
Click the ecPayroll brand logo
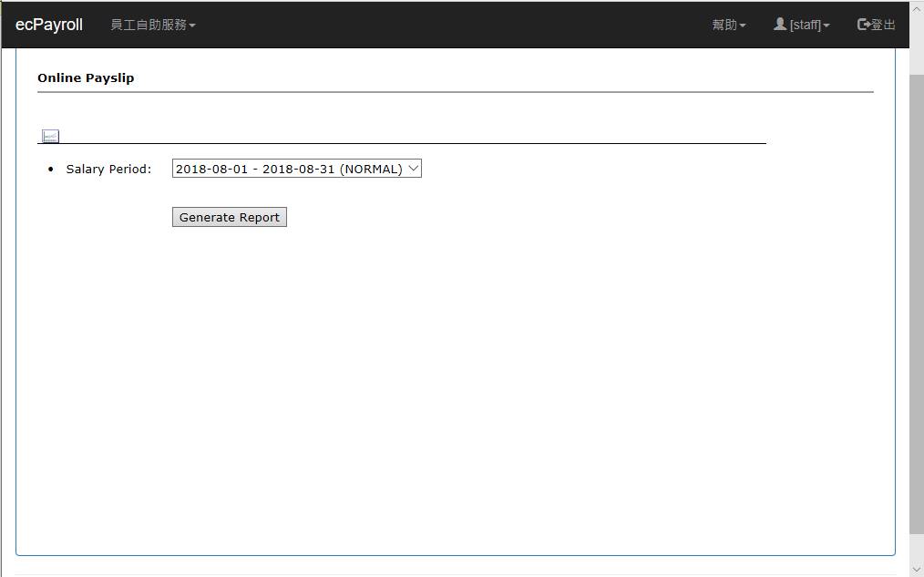point(49,25)
